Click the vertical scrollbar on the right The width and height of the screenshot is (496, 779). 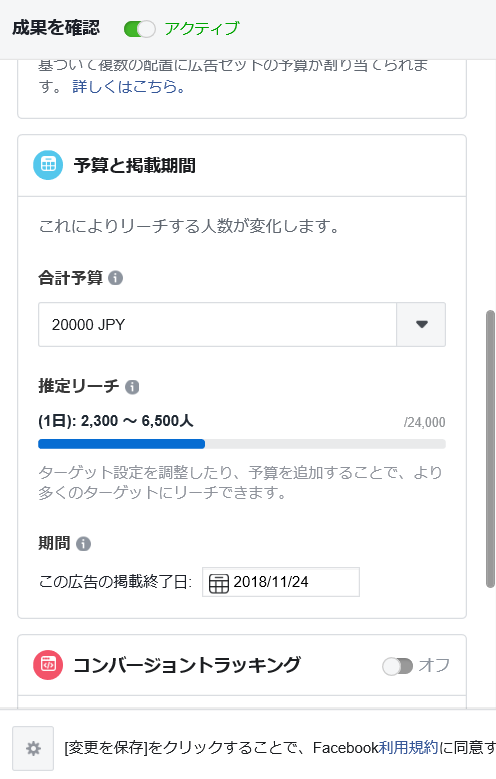[490, 449]
